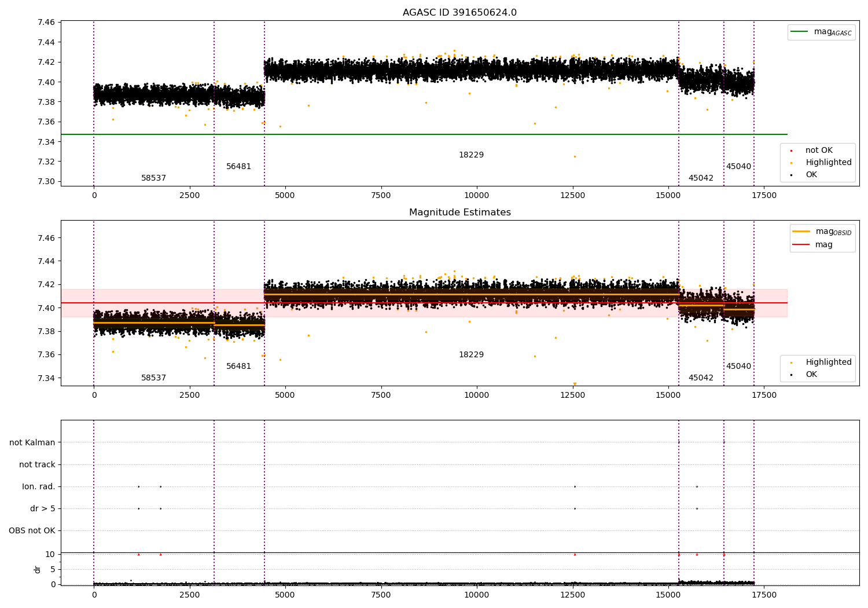Click the 'not Kalman' row label
Image resolution: width=868 pixels, height=608 pixels.
(x=32, y=442)
